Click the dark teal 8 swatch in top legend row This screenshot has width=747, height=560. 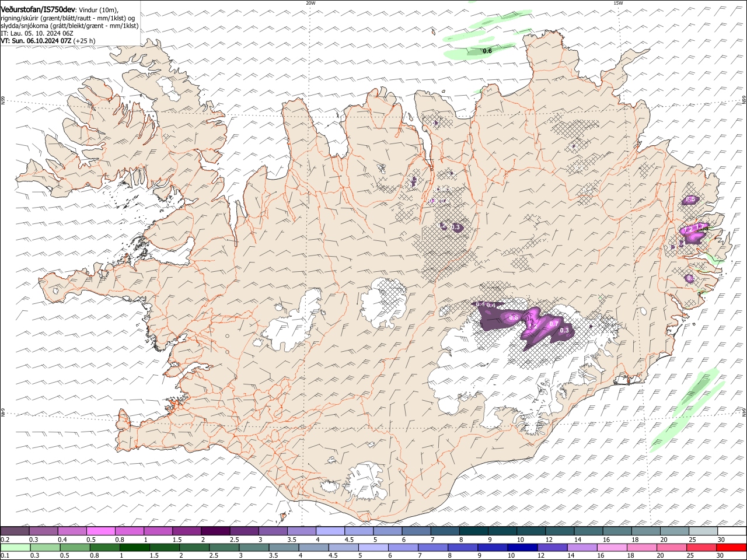(x=474, y=531)
